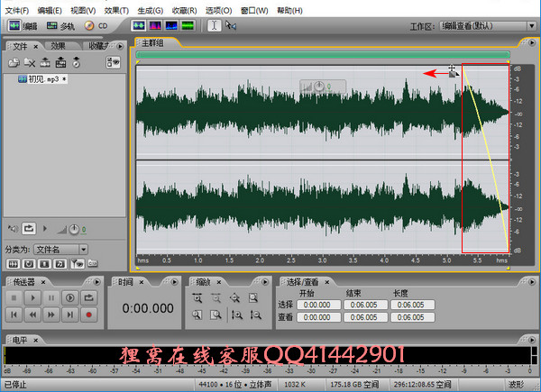541x392 pixels.
Task: Open the 编辑(E) menu
Action: [x=50, y=10]
